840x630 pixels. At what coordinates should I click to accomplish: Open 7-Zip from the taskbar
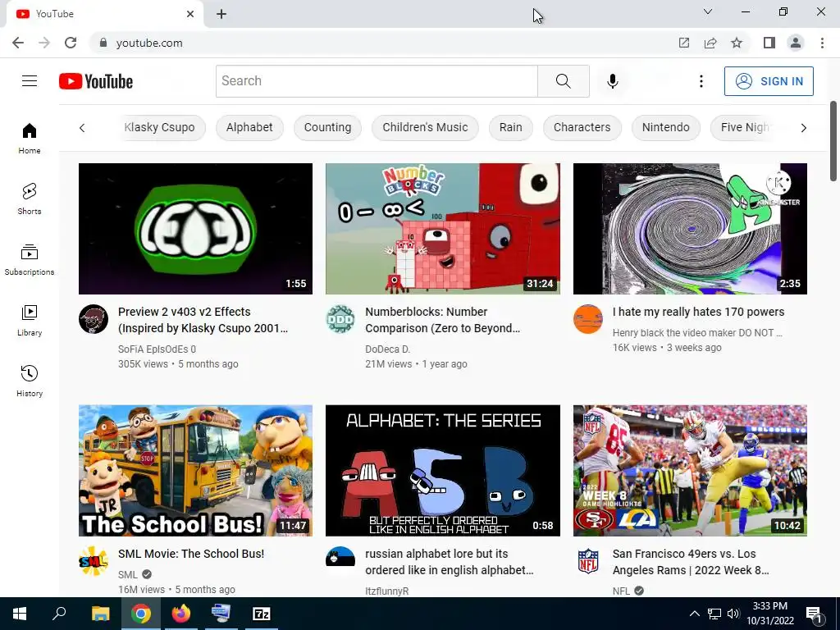(x=261, y=614)
